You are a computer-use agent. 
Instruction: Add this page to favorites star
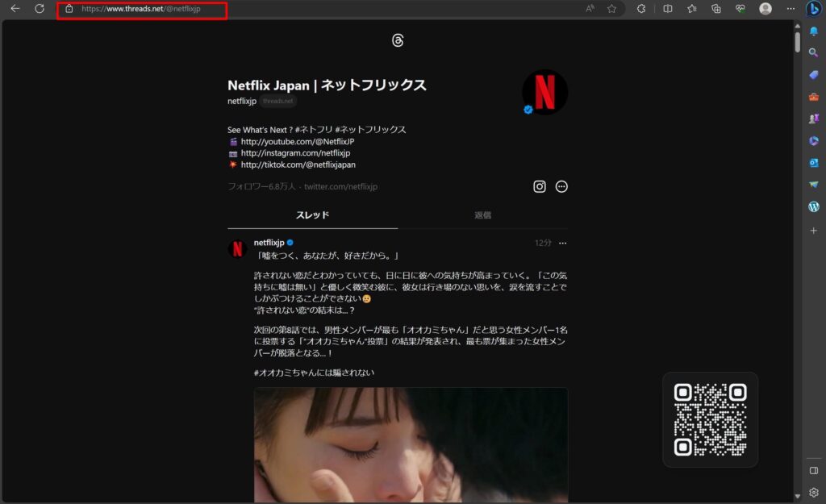point(611,8)
